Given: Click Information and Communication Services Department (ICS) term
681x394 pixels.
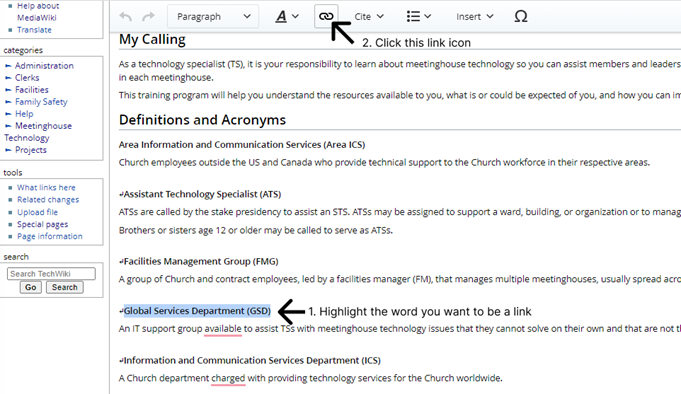Looking at the screenshot, I should pos(252,361).
